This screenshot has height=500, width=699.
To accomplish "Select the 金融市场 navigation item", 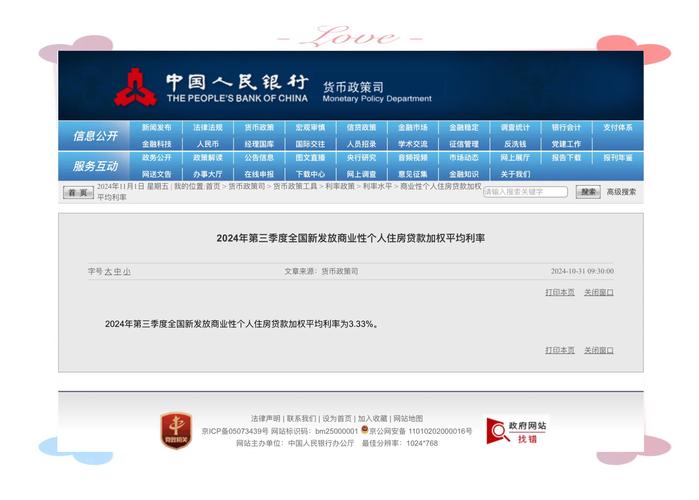I will click(x=413, y=127).
